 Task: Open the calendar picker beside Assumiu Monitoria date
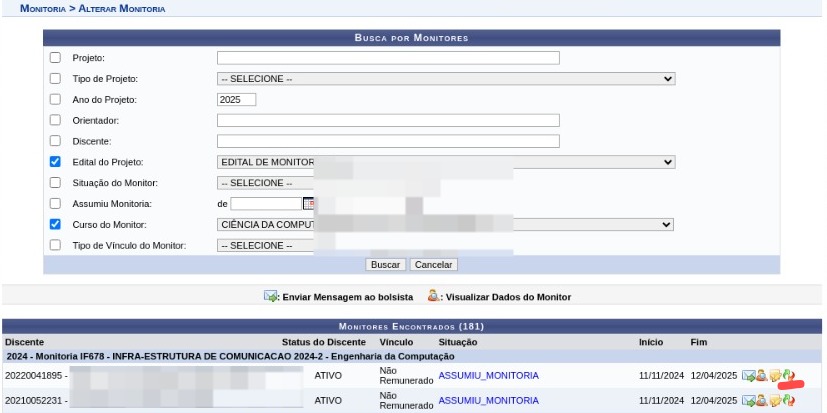point(309,204)
